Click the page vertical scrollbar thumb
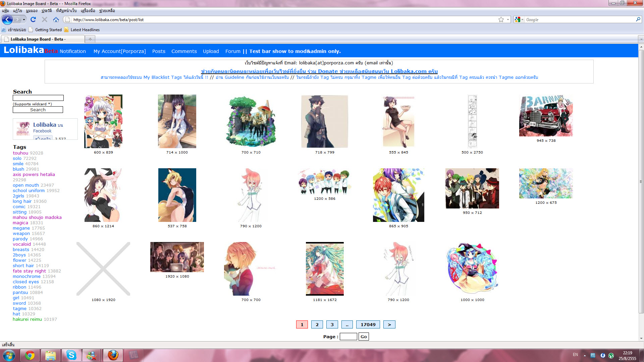The image size is (644, 362). [x=641, y=181]
